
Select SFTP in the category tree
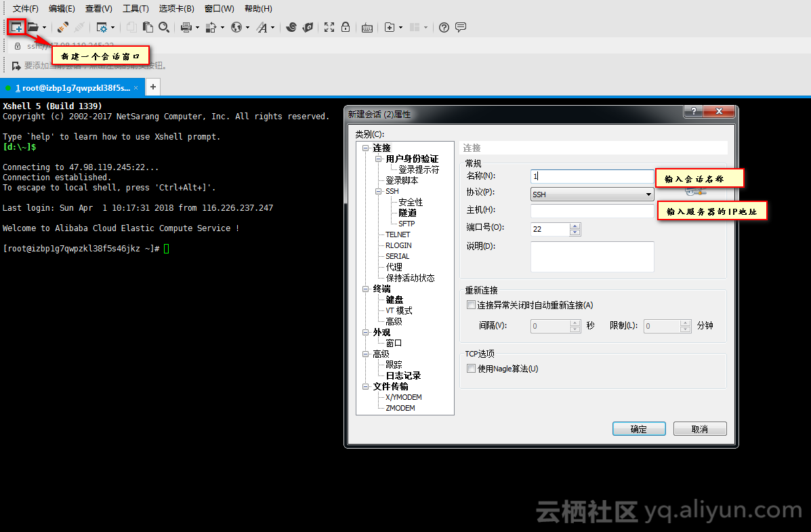(x=406, y=224)
